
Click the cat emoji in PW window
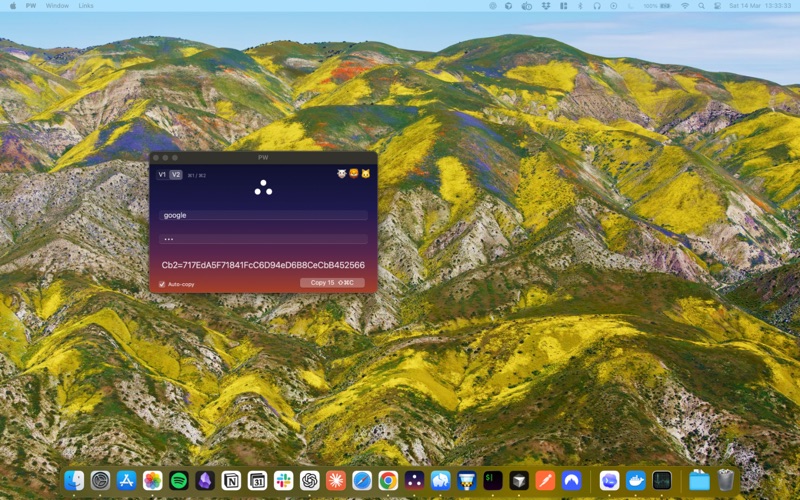click(365, 174)
